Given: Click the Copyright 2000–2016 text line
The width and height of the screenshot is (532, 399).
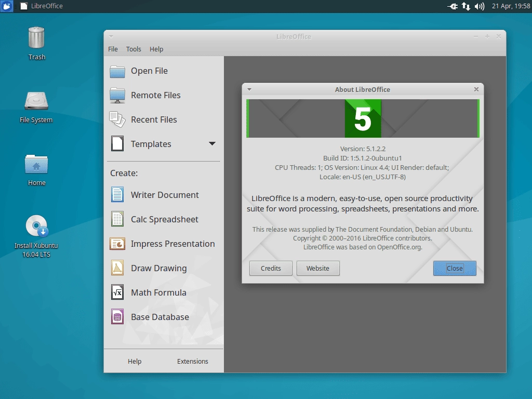Looking at the screenshot, I should (x=362, y=238).
